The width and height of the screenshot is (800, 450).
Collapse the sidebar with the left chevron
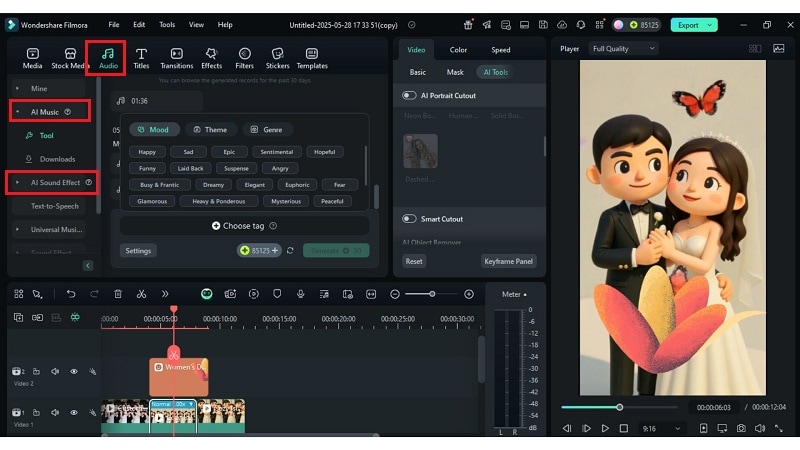pos(88,265)
